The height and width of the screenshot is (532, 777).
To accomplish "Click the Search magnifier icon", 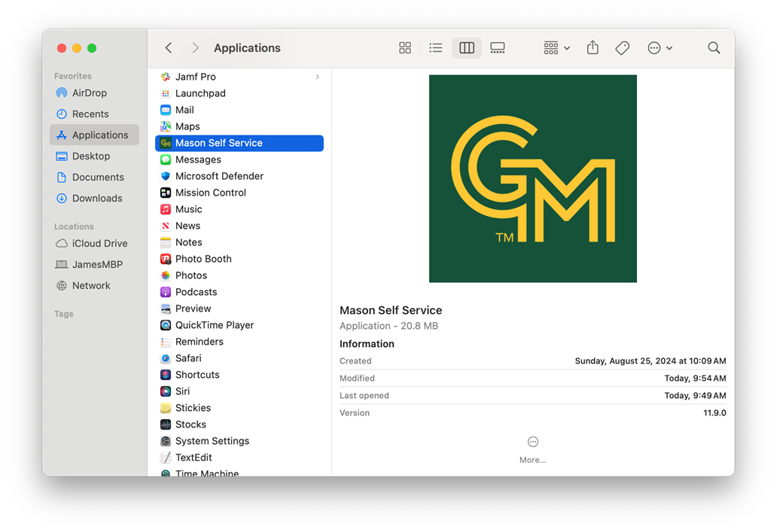I will (x=714, y=48).
